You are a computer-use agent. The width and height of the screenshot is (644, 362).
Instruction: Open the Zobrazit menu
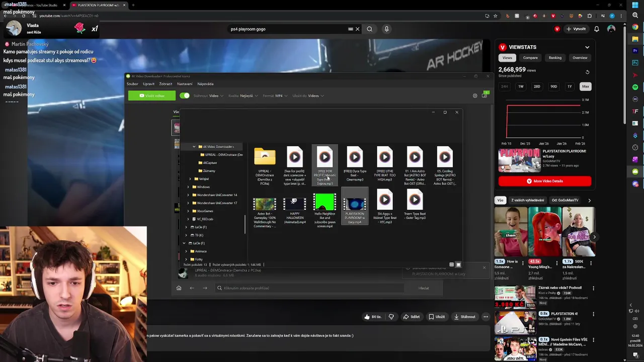tap(166, 84)
